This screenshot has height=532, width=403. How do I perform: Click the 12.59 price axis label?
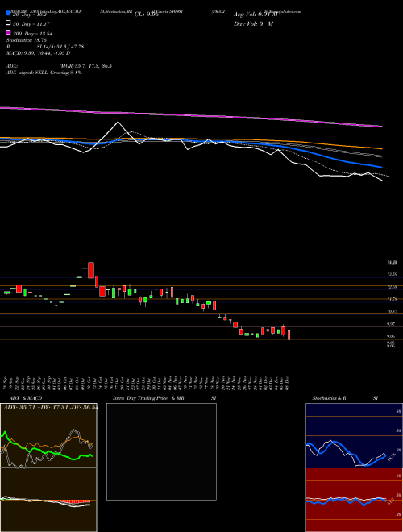[393, 274]
